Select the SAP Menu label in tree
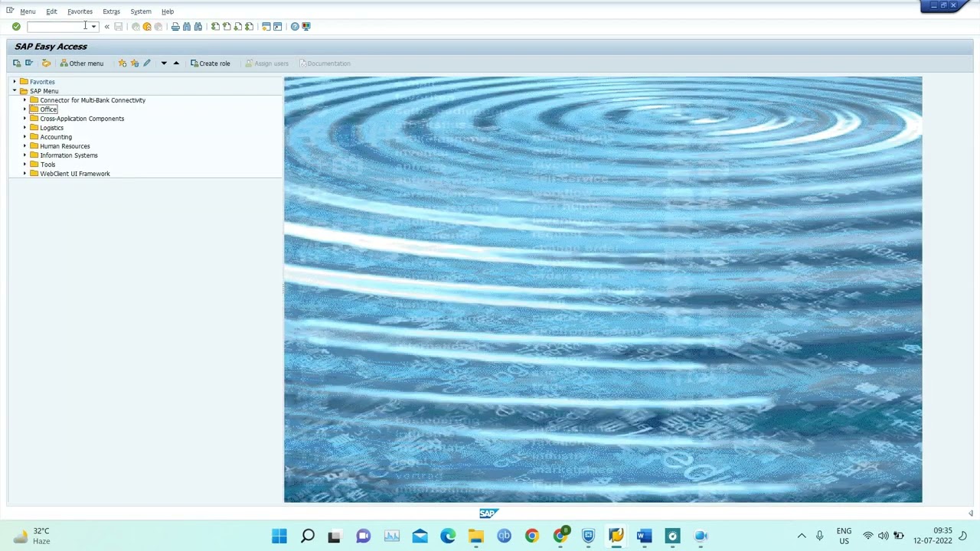Viewport: 980px width, 551px height. coord(44,91)
